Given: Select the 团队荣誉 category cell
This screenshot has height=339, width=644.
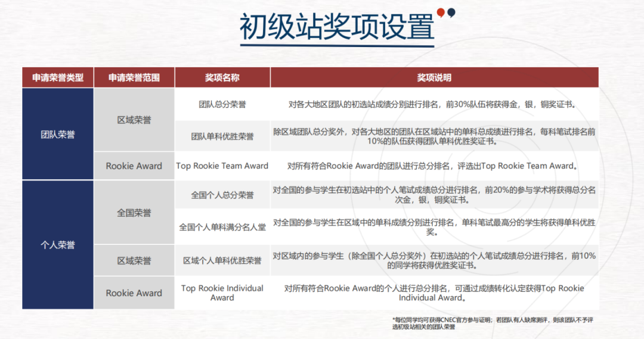Looking at the screenshot, I should 58,134.
